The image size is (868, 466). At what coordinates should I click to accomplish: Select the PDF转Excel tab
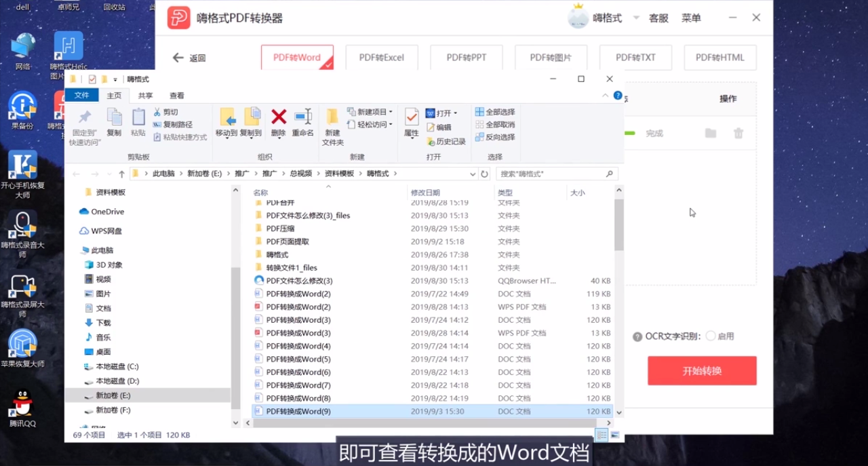point(382,58)
